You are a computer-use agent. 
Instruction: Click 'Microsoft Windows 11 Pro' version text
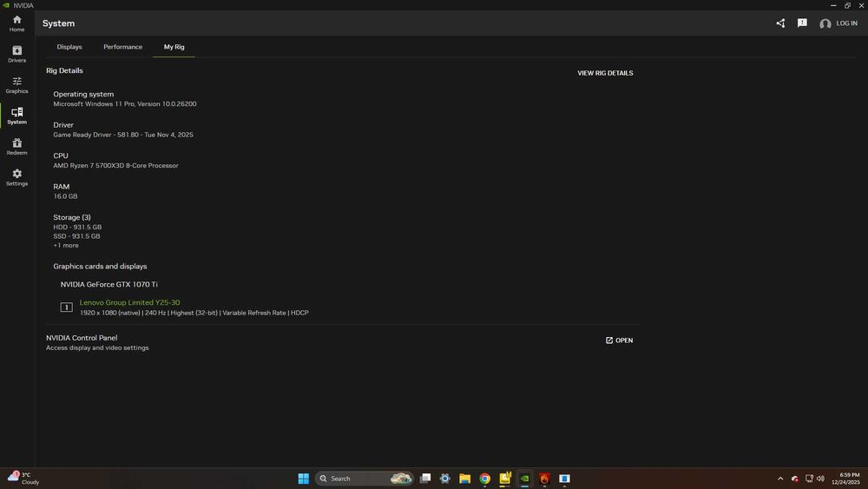124,103
